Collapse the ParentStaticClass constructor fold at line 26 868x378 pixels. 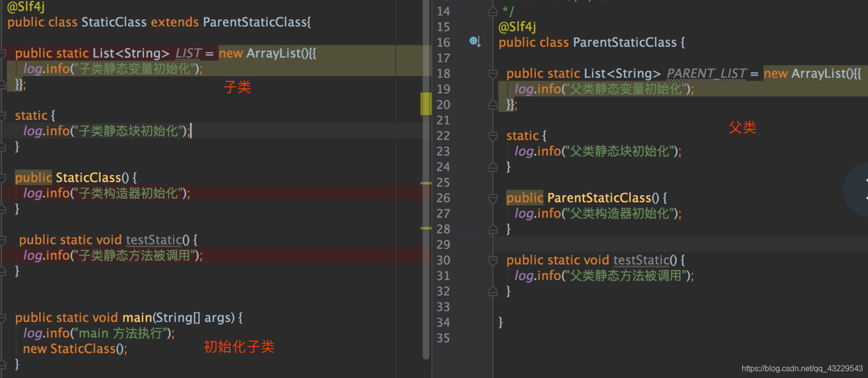click(x=493, y=198)
